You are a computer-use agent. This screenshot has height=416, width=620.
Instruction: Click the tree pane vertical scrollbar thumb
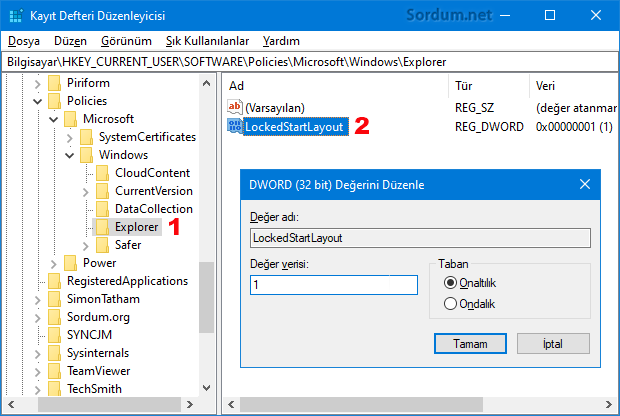206,297
